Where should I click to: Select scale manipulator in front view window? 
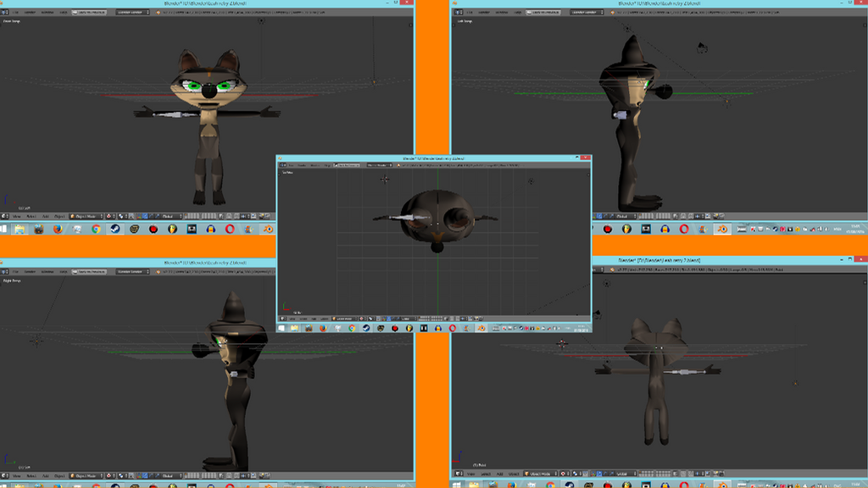156,216
